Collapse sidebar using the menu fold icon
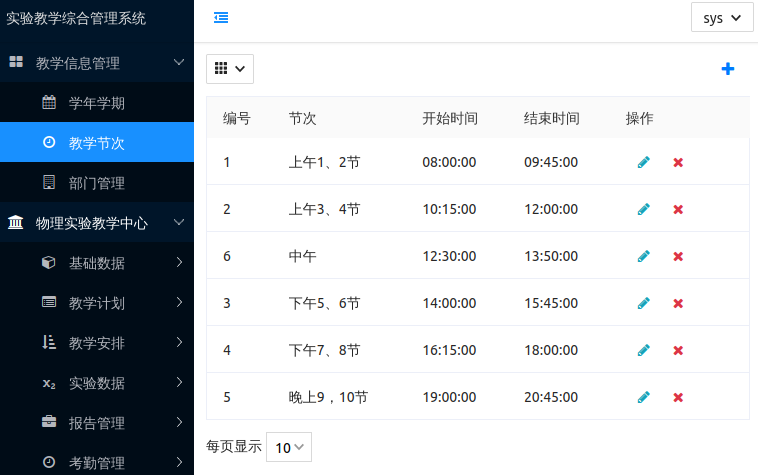Viewport: 758px width, 475px height. [x=221, y=17]
